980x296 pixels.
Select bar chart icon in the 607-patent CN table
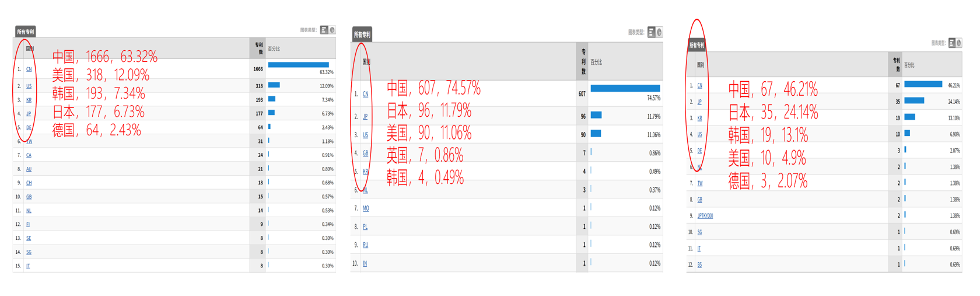pyautogui.click(x=651, y=32)
